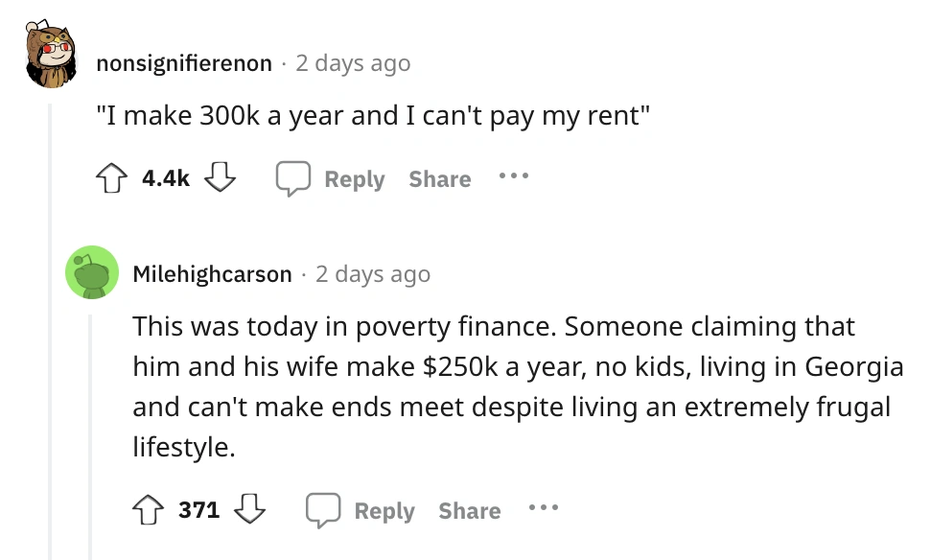Image resolution: width=931 pixels, height=560 pixels.
Task: Reply to Milehighcarson's comment
Action: (361, 511)
